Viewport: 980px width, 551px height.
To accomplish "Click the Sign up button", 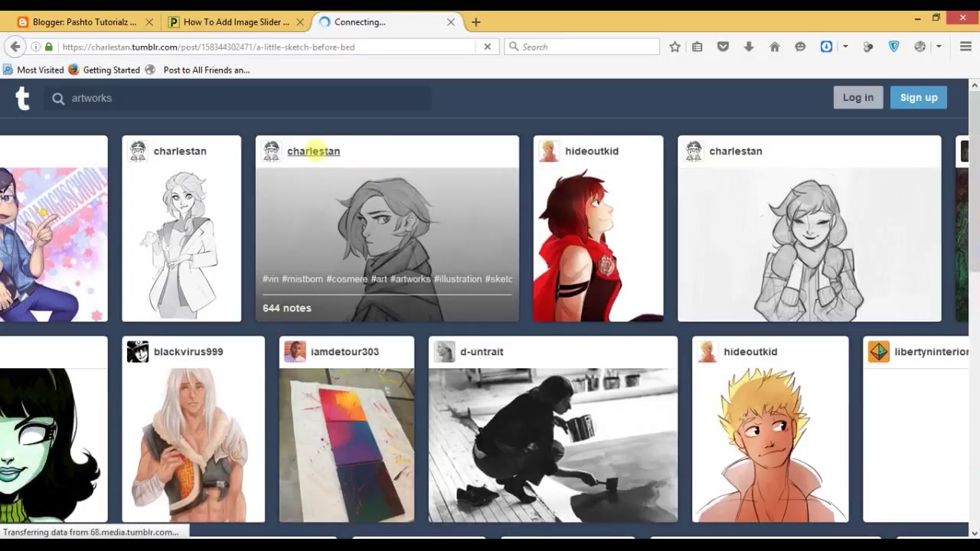I will (919, 97).
